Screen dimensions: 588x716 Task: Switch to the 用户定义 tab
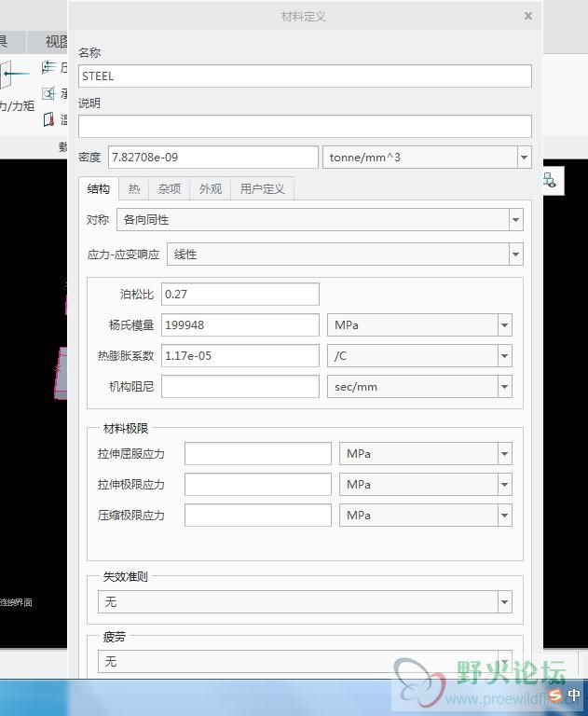263,188
